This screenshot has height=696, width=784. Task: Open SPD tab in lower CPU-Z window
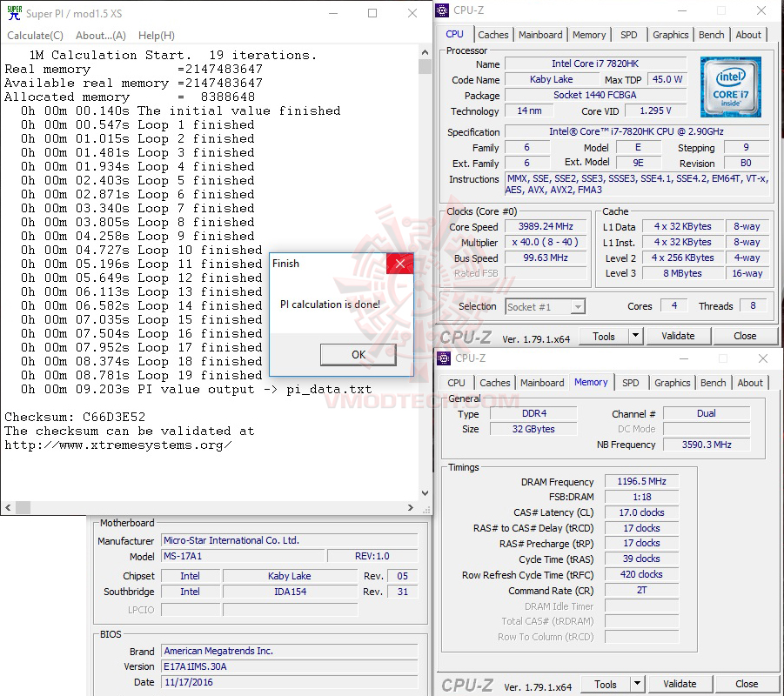[630, 383]
